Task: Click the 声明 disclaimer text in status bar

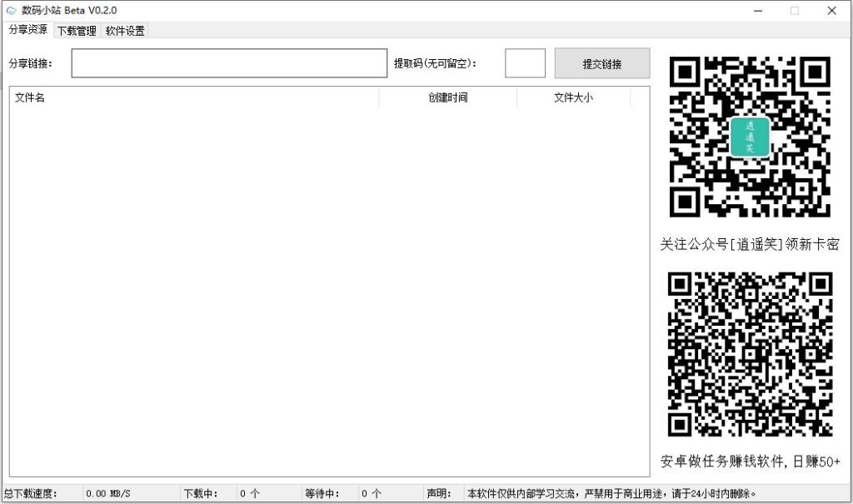Action: pyautogui.click(x=611, y=494)
